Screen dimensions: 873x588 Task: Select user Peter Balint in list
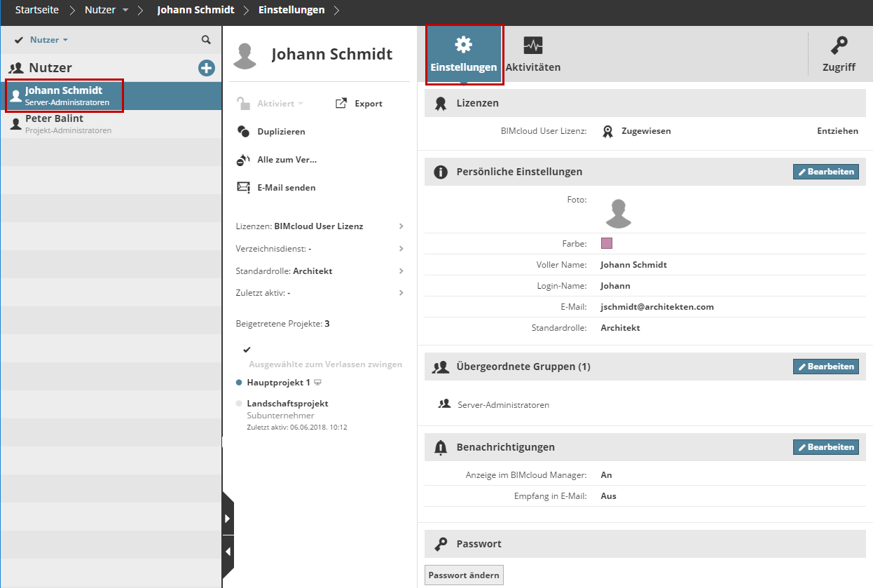tap(54, 123)
